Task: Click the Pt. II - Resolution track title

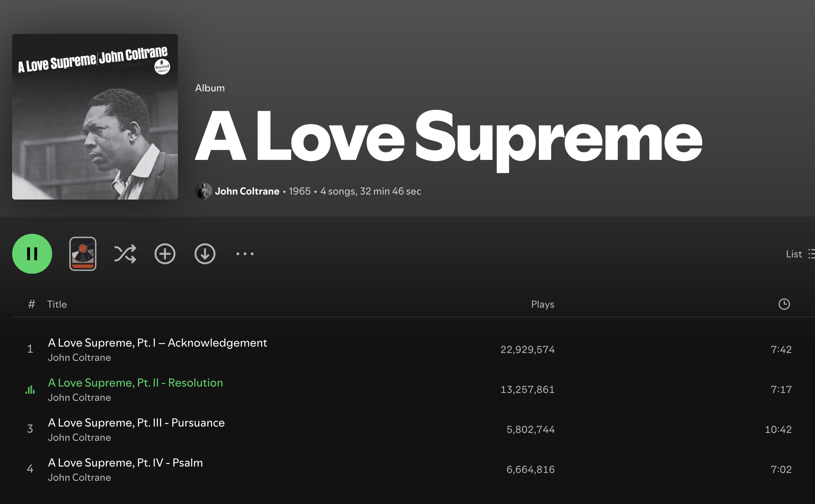Action: tap(135, 383)
